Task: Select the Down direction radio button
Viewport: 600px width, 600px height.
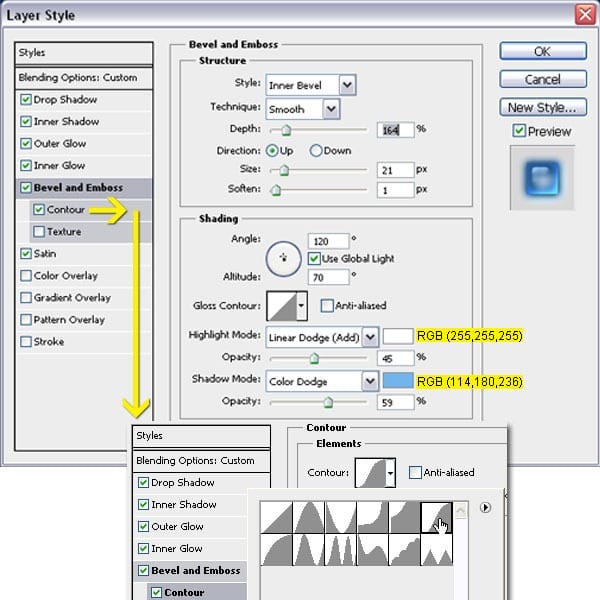Action: (x=316, y=151)
